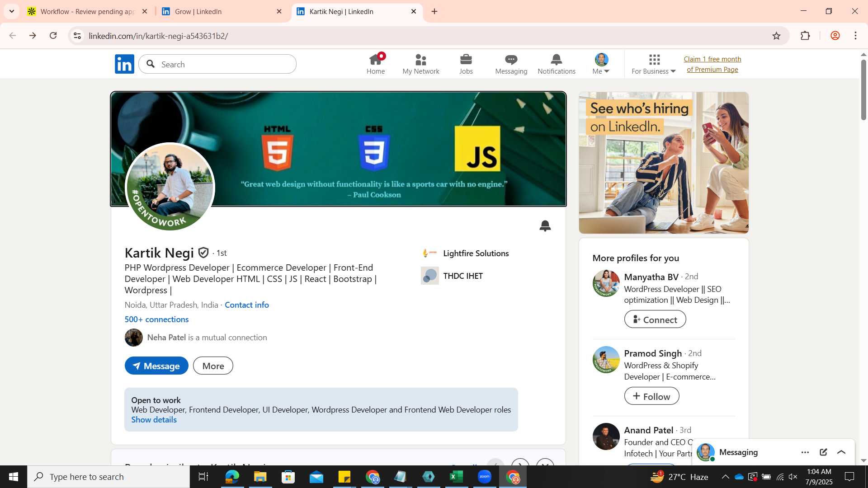
Task: Click Show details in Open to work
Action: pos(154,420)
